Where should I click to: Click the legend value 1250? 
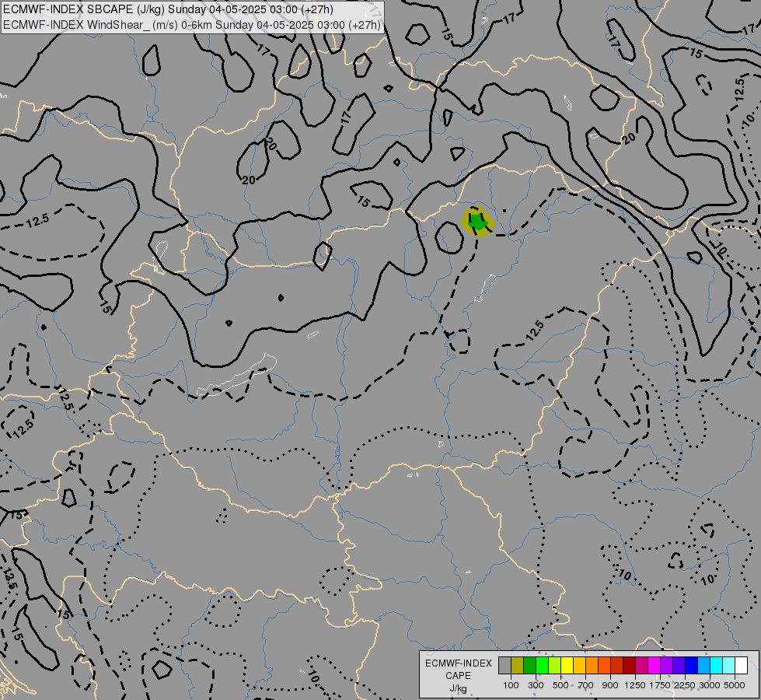[635, 685]
